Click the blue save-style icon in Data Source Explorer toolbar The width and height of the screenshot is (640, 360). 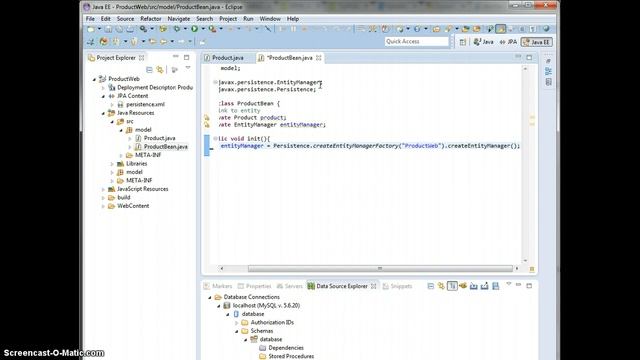pos(496,286)
